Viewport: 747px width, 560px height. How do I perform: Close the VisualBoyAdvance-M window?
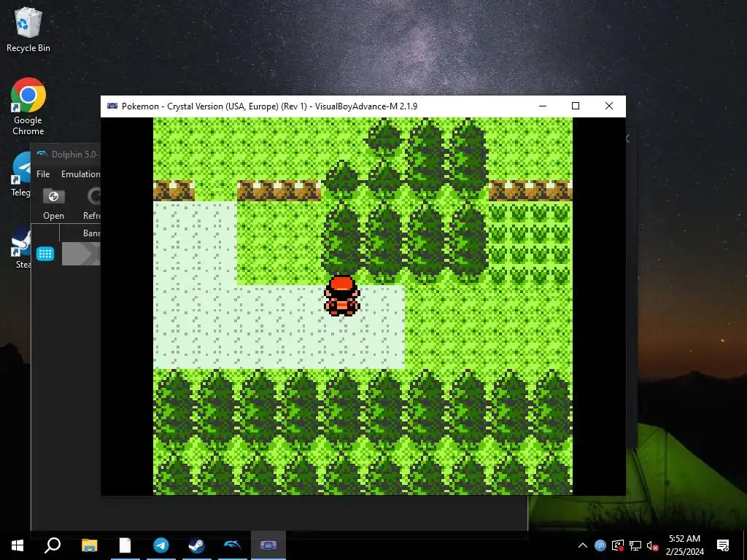[609, 106]
